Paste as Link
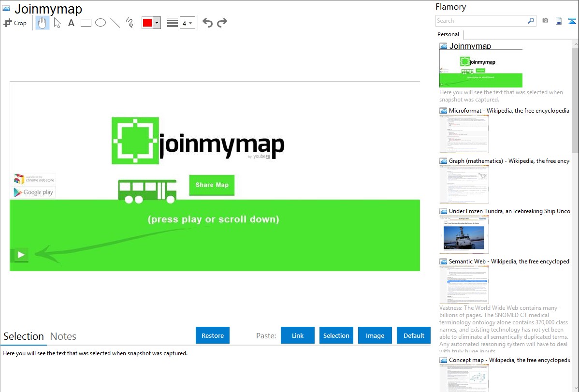The width and height of the screenshot is (579, 392). coord(298,335)
